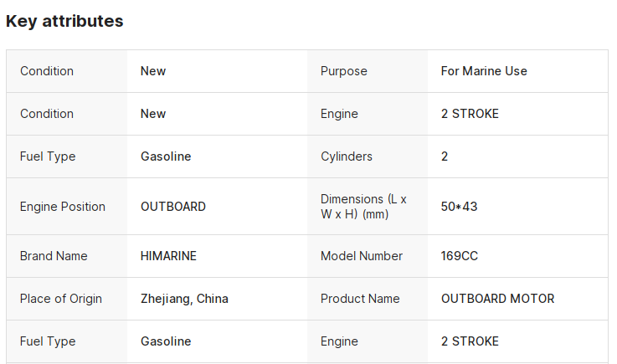
Task: Click the OUTBOARD engine position value
Action: coord(173,207)
